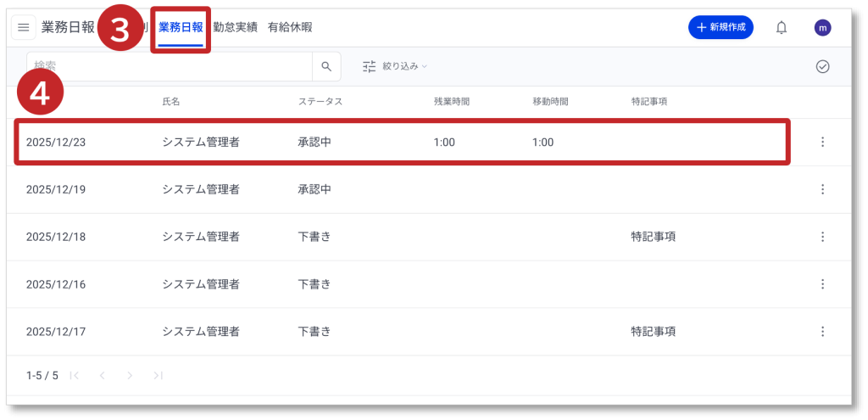
Task: Click the 新規作成 button
Action: (721, 27)
